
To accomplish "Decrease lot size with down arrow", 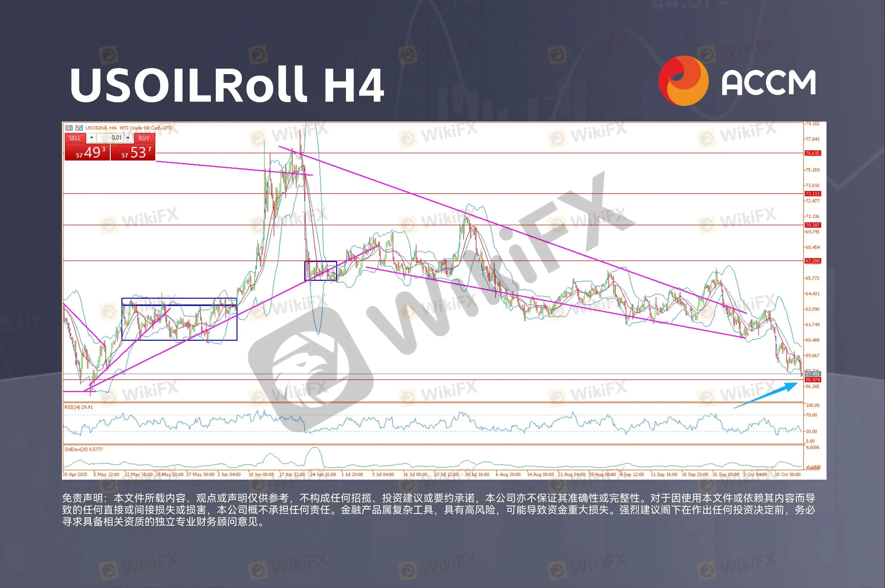I will [x=91, y=138].
